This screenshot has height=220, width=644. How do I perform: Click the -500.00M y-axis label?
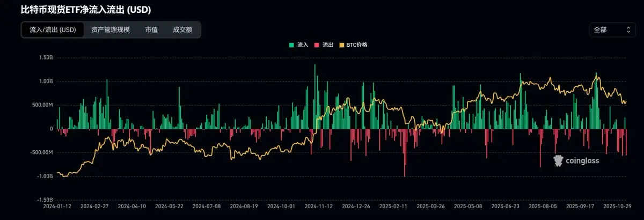pyautogui.click(x=41, y=152)
